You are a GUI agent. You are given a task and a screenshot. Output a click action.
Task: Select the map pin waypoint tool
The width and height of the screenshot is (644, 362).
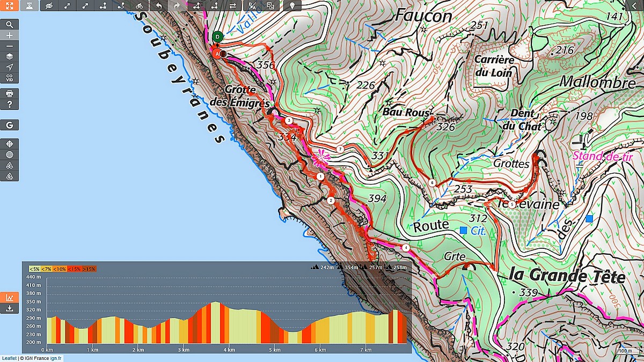pyautogui.click(x=292, y=5)
